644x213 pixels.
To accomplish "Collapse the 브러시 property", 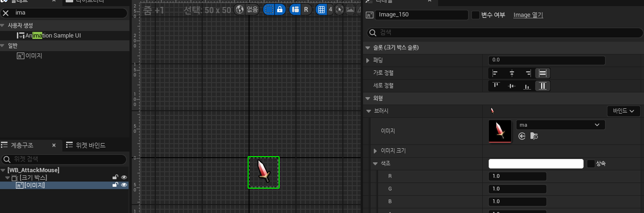I will [x=368, y=111].
